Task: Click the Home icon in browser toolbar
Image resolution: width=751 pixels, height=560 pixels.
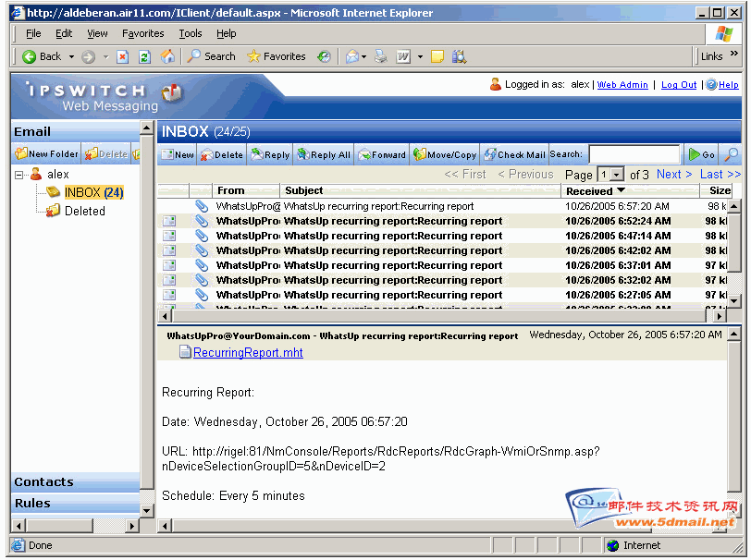Action: [167, 56]
